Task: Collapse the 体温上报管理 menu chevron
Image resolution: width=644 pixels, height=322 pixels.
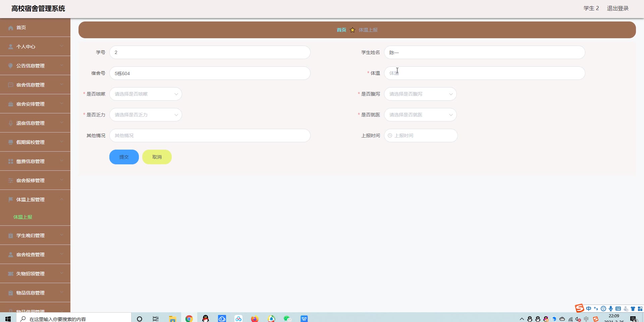Action: pos(62,199)
